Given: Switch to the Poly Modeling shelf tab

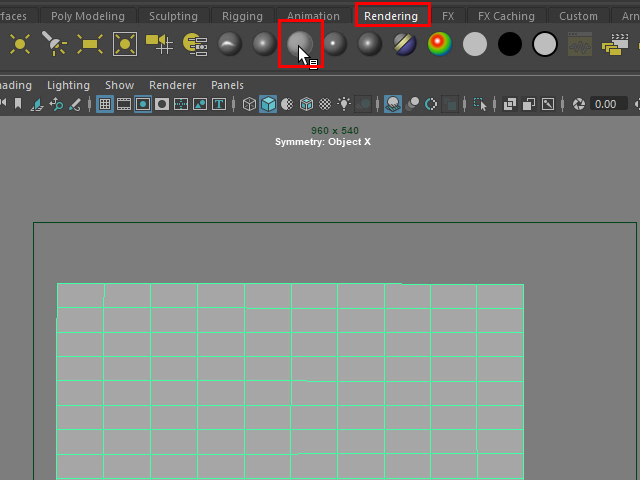Looking at the screenshot, I should [88, 16].
